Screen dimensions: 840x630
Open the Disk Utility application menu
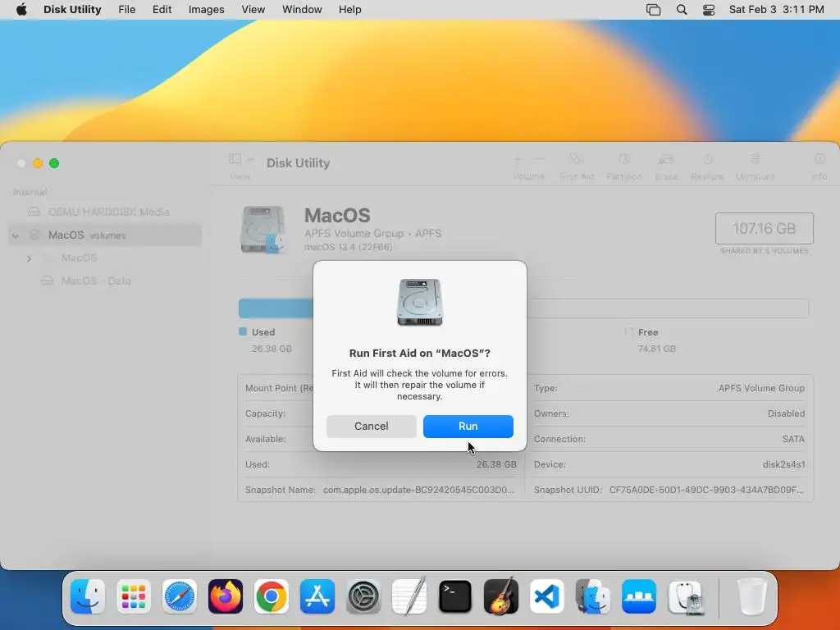pos(72,10)
